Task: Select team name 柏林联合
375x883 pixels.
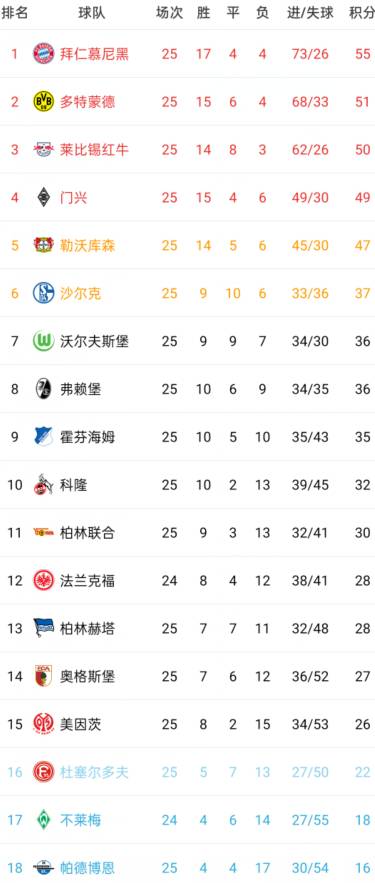Action: point(87,532)
